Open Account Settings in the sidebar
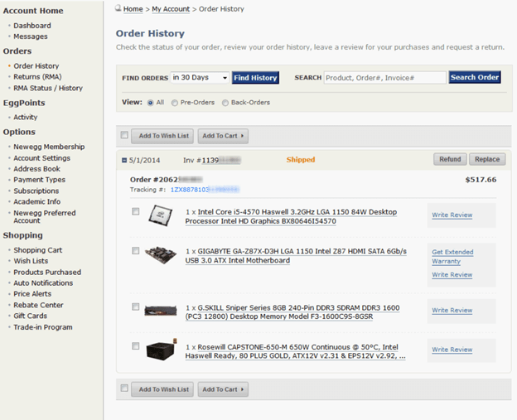This screenshot has height=420, width=517. (x=42, y=158)
